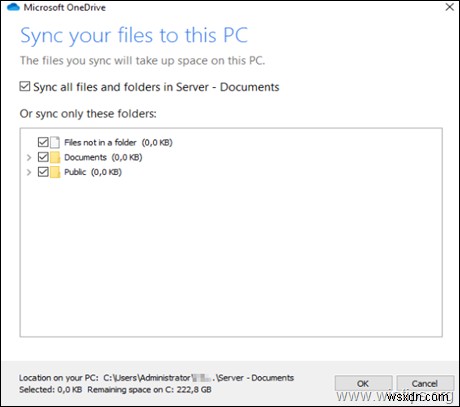
Task: Expand the Public folder tree
Action: click(x=29, y=172)
